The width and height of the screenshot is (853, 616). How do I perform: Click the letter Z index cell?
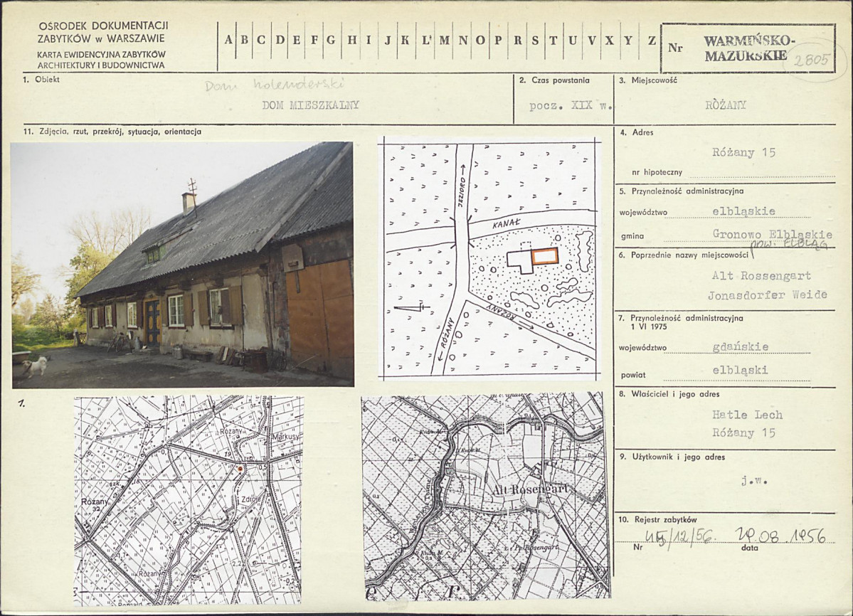point(651,41)
